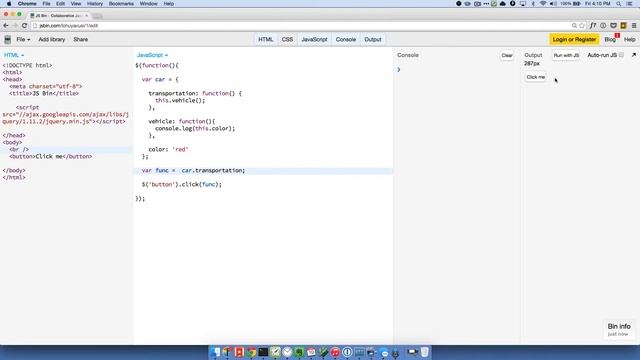Click the 'this.vehicle();' code line
This screenshot has height=360, width=640.
pos(180,100)
